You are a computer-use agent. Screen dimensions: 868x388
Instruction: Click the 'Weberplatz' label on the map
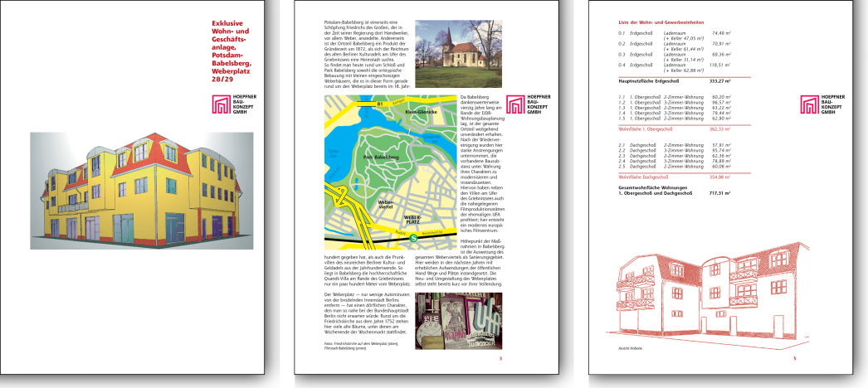pyautogui.click(x=417, y=219)
